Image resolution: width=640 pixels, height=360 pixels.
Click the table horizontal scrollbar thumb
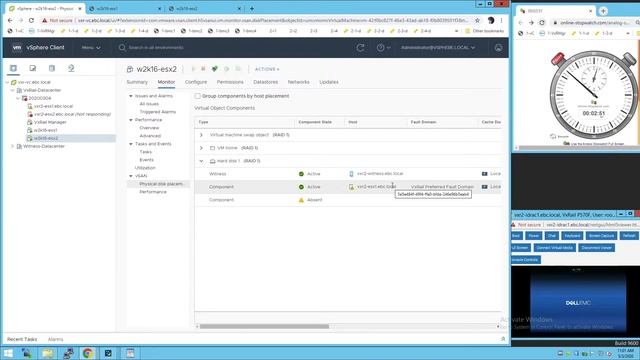[264, 327]
